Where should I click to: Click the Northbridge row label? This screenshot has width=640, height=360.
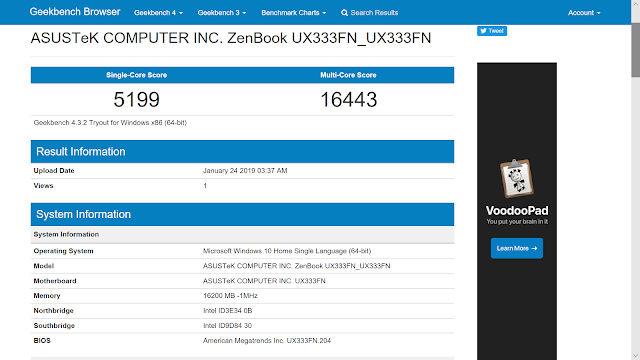(53, 311)
